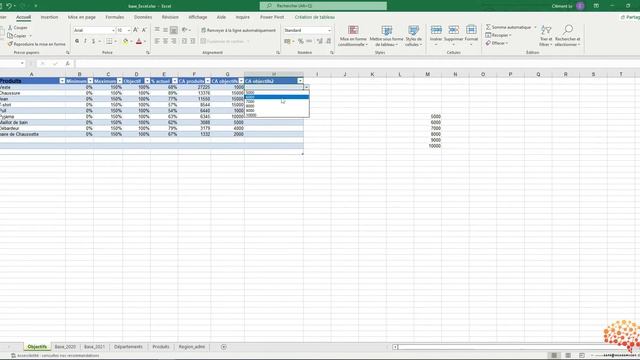
Task: Open Mettre sous forme de tableau
Action: pyautogui.click(x=387, y=36)
